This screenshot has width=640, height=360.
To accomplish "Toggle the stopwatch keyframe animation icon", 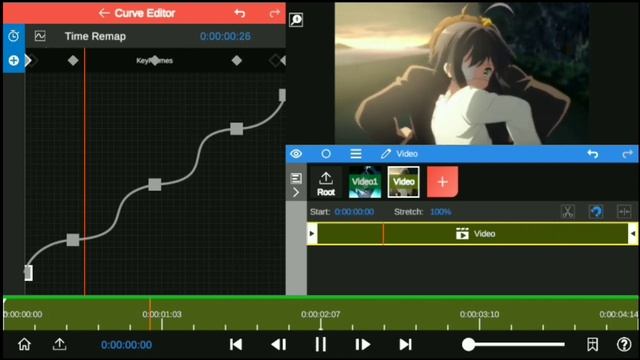I will point(13,36).
